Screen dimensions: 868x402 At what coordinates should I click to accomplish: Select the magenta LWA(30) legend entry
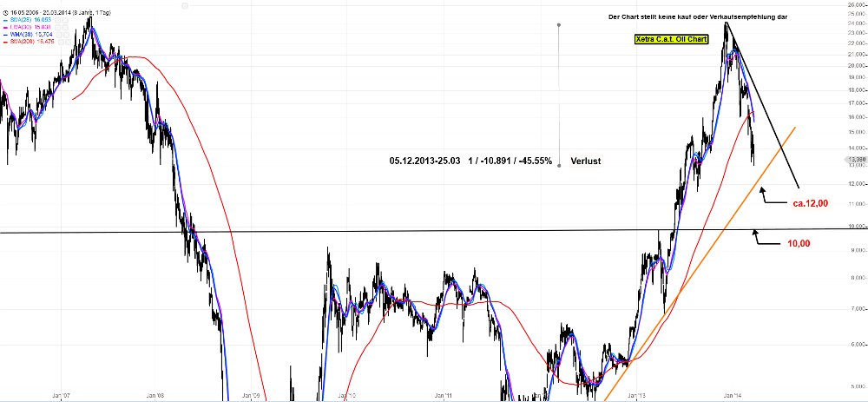click(29, 26)
